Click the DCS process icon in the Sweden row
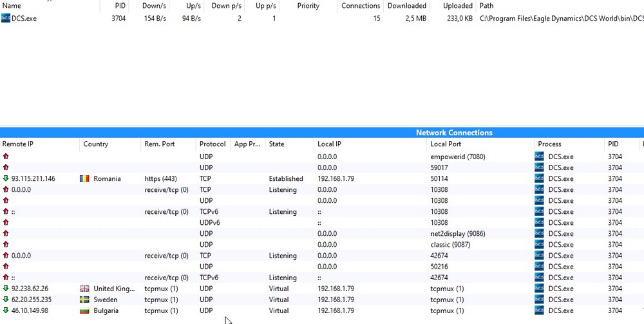The height and width of the screenshot is (324, 644). tap(539, 300)
